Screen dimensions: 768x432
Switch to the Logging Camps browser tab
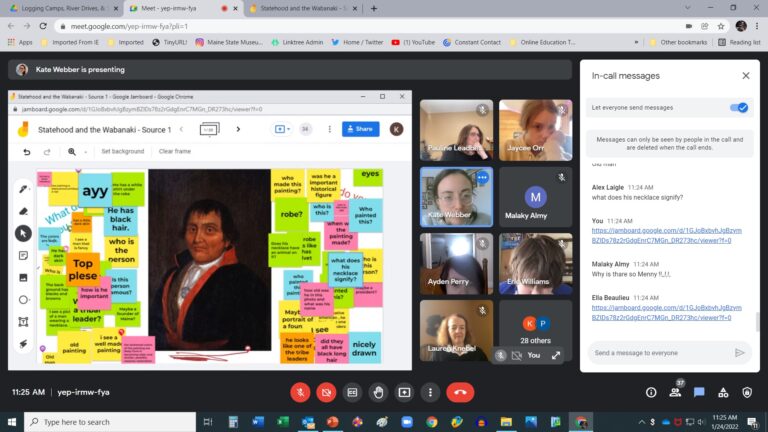click(63, 8)
